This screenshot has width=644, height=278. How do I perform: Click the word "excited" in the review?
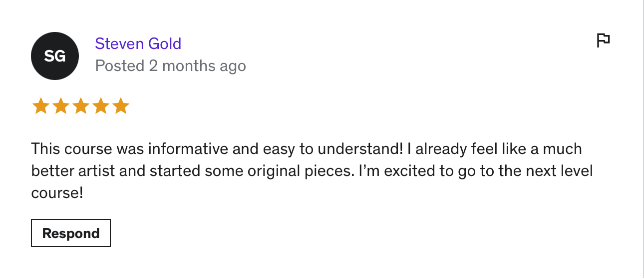click(x=409, y=171)
